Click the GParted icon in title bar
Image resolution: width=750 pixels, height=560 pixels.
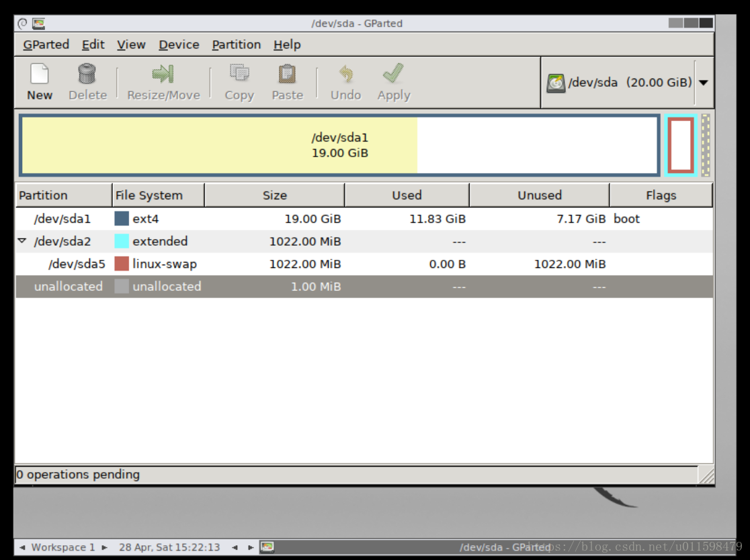(x=39, y=24)
